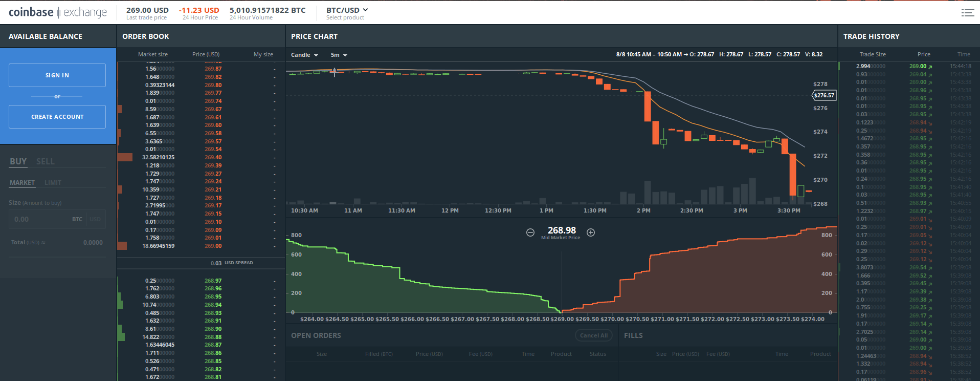This screenshot has height=381, width=980.
Task: Open the hamburger menu in the header
Action: pos(967,13)
